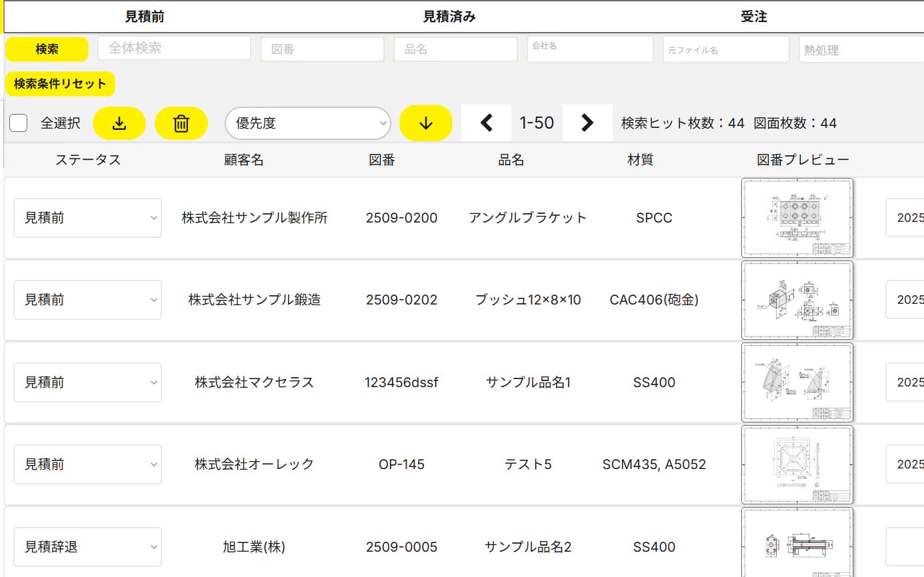Click the ステータス column header
The width and height of the screenshot is (924, 577).
coord(88,160)
